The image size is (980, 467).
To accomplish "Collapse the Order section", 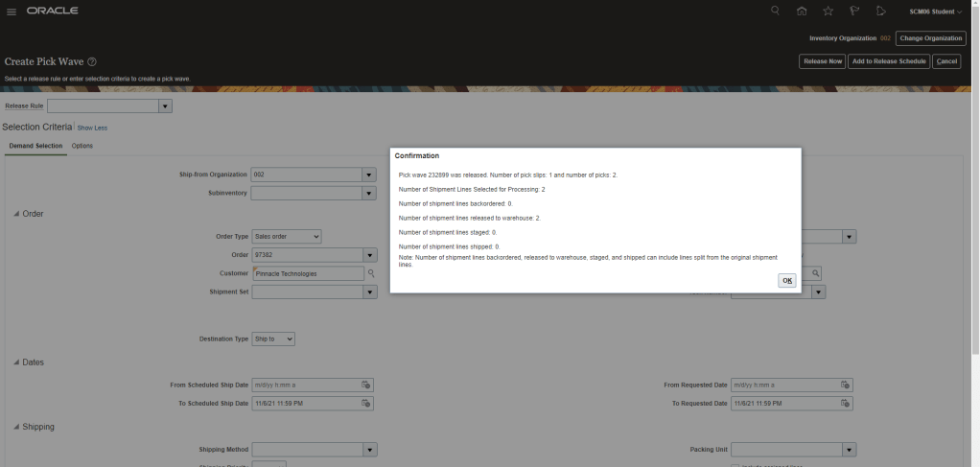I will (16, 213).
